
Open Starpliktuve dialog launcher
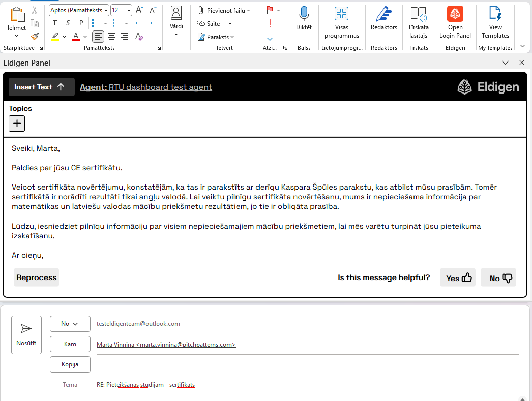tap(41, 48)
